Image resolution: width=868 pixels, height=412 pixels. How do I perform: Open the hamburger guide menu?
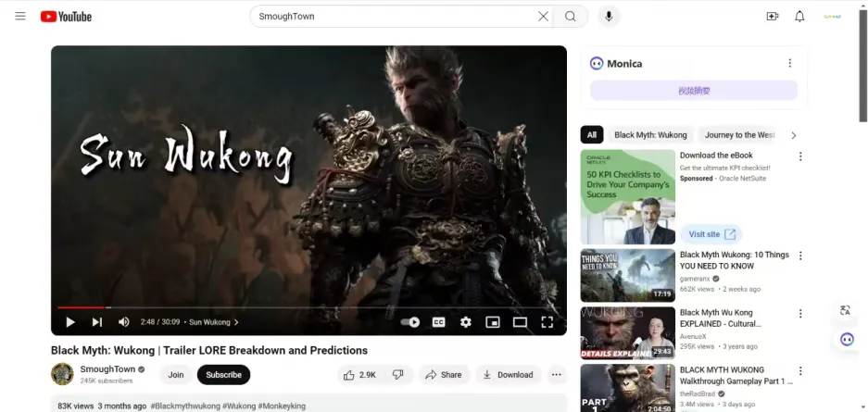[20, 16]
